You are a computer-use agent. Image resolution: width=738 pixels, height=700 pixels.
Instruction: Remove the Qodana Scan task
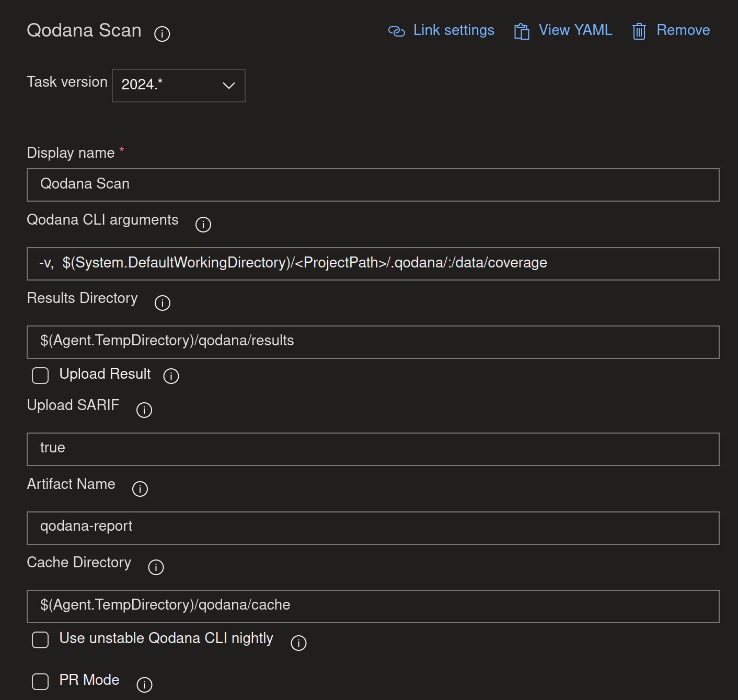point(671,31)
